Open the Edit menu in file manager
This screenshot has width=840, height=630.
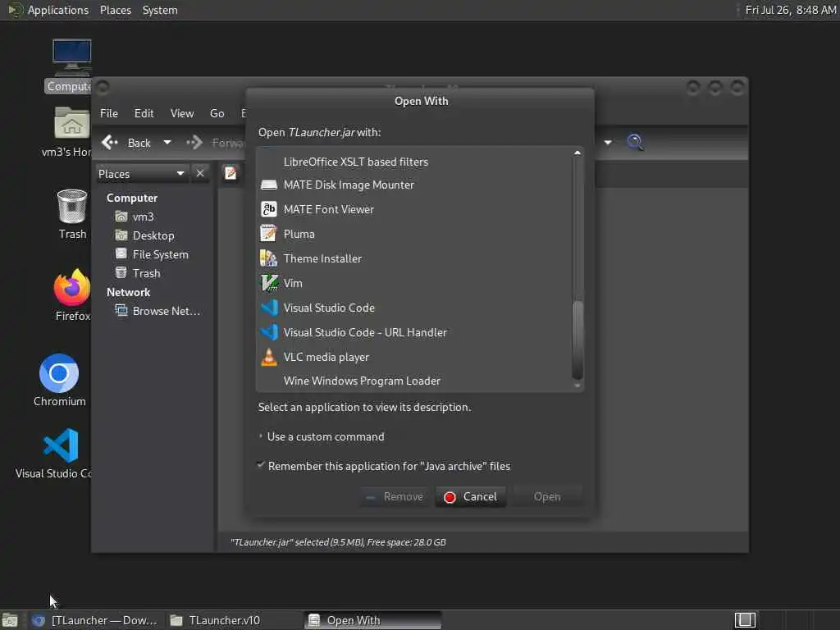point(144,113)
